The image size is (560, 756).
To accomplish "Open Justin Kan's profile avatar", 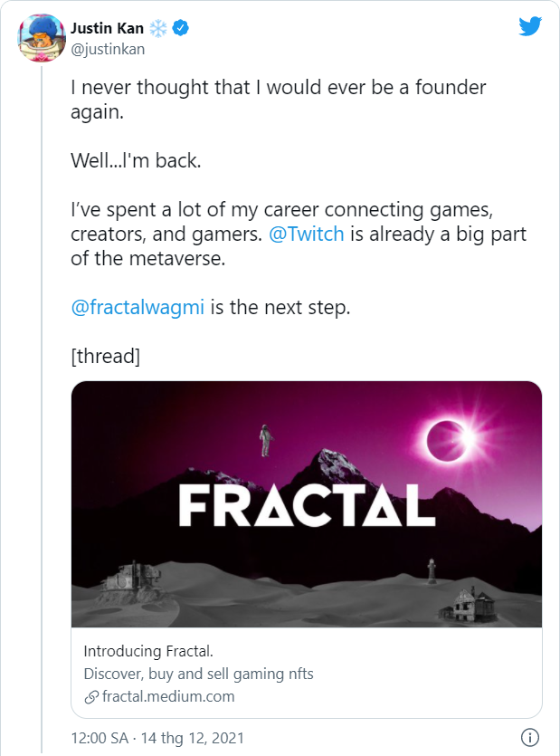I will [x=39, y=39].
